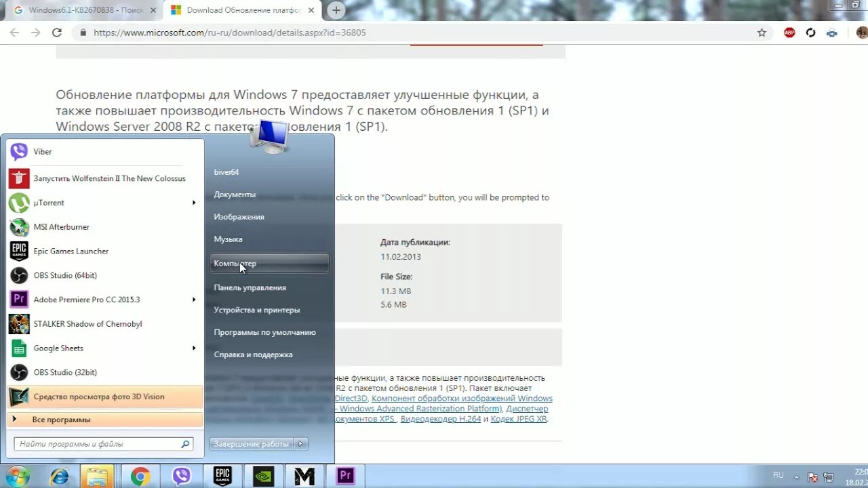Click 11.02.2013 publication date text
The height and width of the screenshot is (488, 868).
401,257
